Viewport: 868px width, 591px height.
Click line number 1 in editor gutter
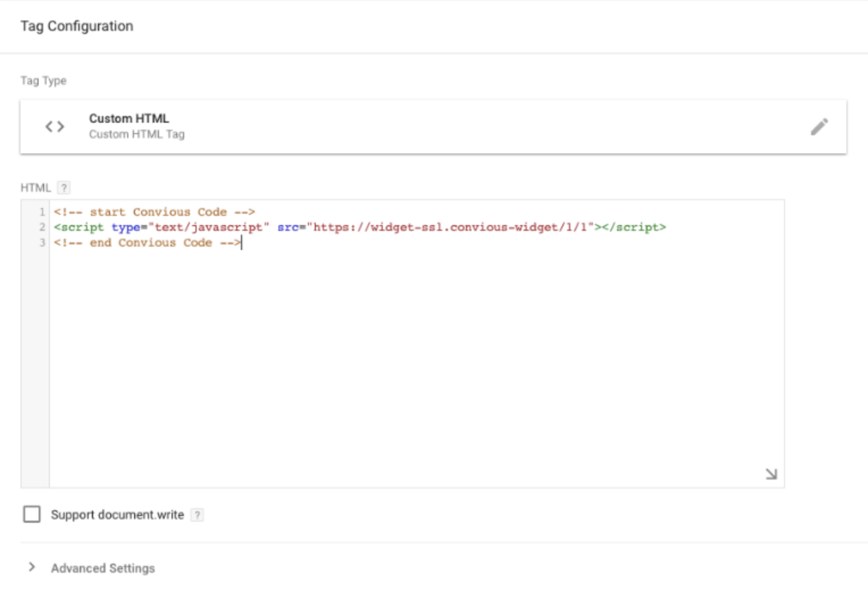click(42, 212)
